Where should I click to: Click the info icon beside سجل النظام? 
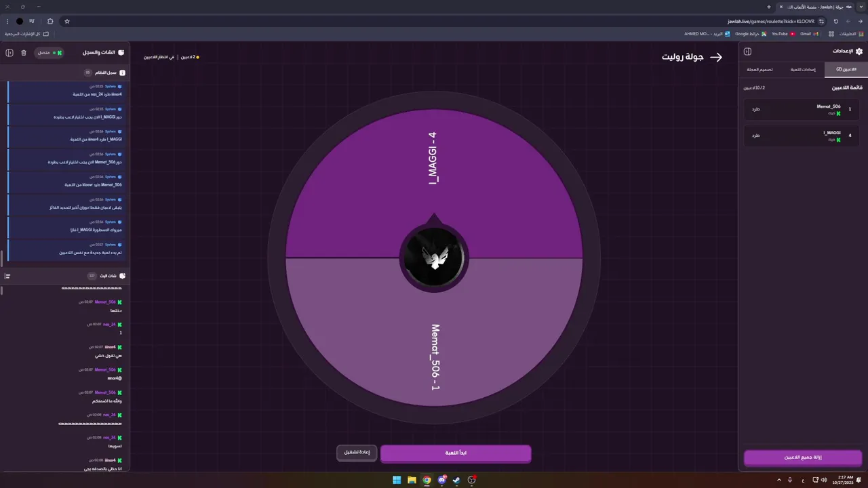122,73
